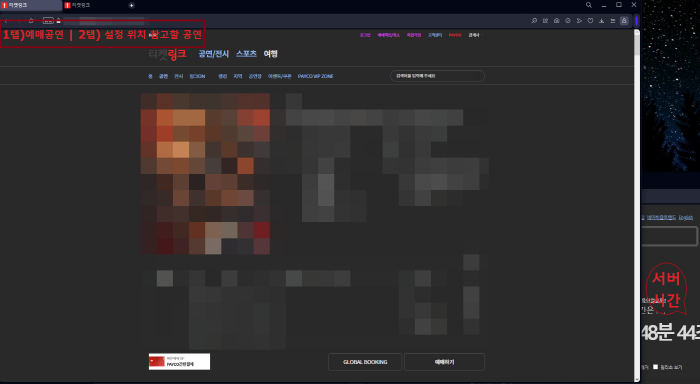
Task: Click the profile account icon in toolbar
Action: (x=624, y=21)
